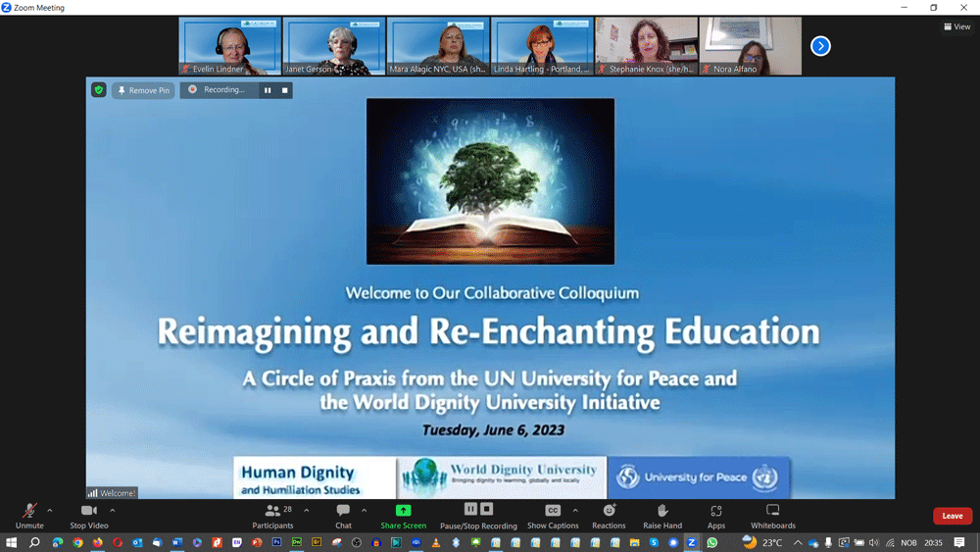
Task: Select Nora Alfano video thumbnail
Action: coord(751,46)
